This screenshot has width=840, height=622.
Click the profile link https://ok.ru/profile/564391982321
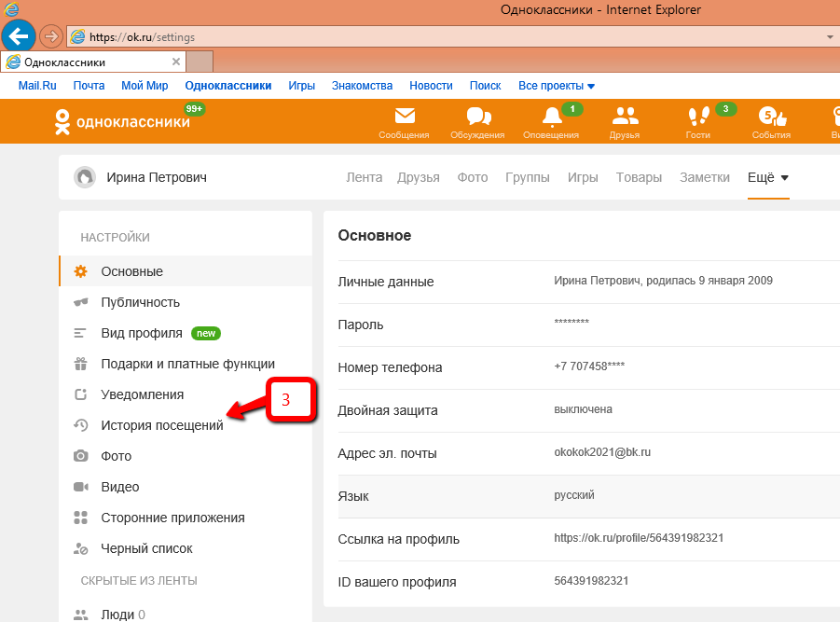pyautogui.click(x=640, y=538)
